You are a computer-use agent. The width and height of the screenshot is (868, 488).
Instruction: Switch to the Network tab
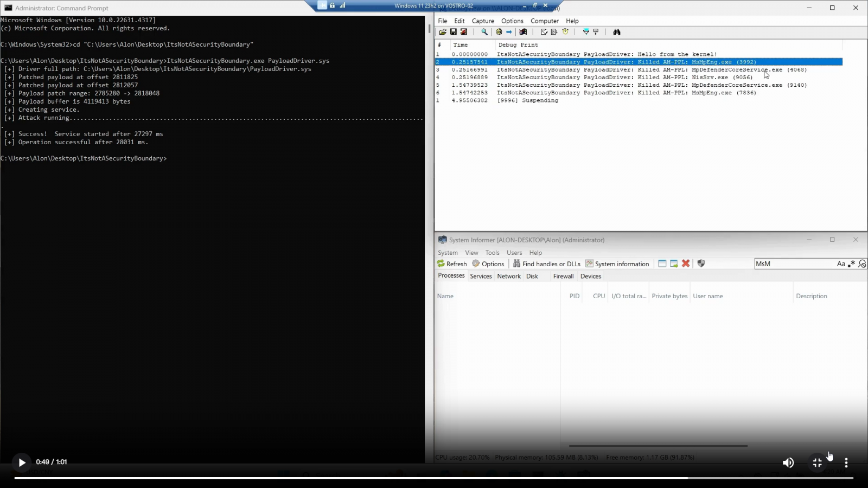point(509,276)
